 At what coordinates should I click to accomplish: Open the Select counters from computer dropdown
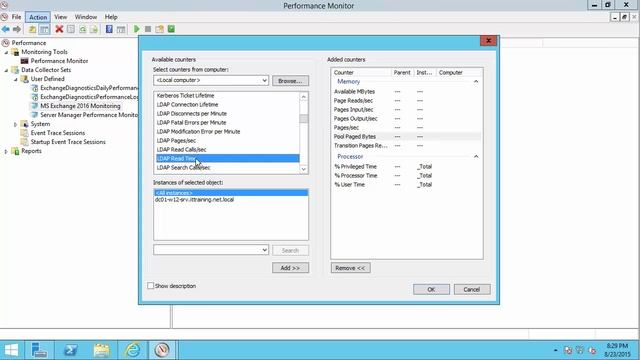tap(264, 80)
